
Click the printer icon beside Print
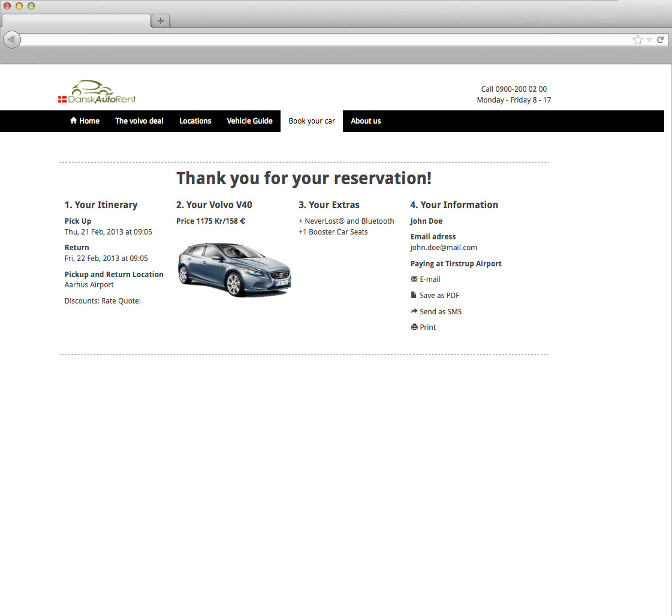tap(414, 327)
